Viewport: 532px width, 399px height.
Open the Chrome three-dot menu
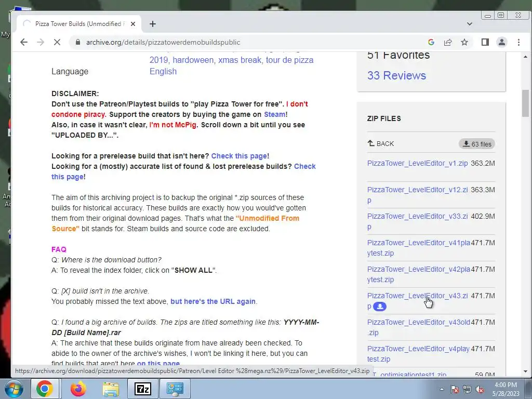[x=518, y=42]
